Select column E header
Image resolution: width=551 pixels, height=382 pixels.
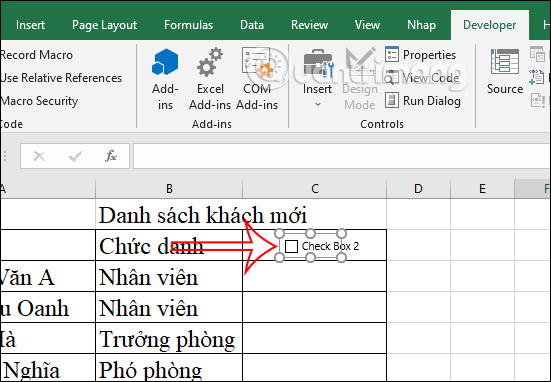[482, 189]
